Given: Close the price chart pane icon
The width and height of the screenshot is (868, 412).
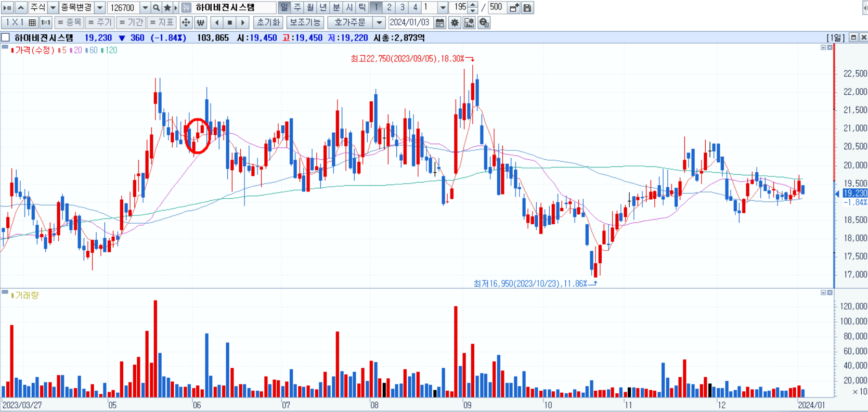Looking at the screenshot, I should [830, 47].
